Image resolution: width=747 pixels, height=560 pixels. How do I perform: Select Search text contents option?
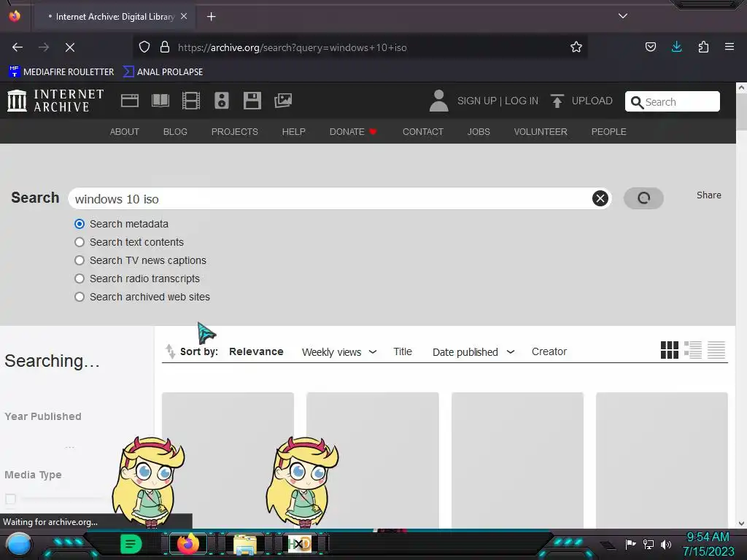pos(80,242)
